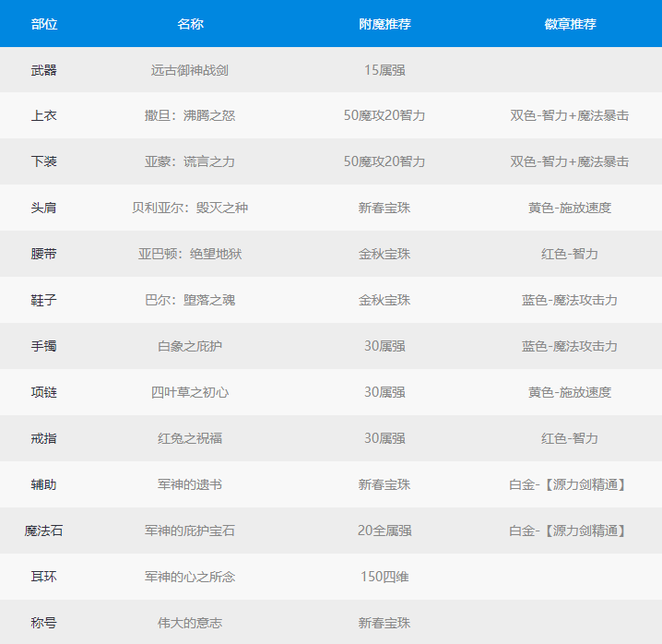
Task: Click the 150四维 earring enchant cell
Action: pyautogui.click(x=384, y=578)
